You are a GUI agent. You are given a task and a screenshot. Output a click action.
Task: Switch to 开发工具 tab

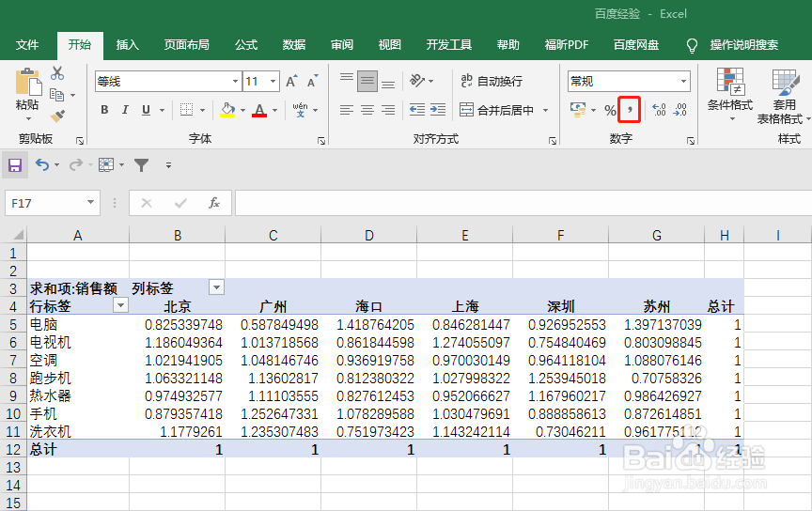448,45
